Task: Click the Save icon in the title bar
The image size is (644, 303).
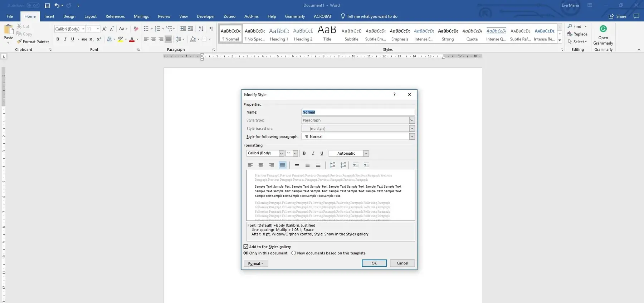Action: point(47,5)
